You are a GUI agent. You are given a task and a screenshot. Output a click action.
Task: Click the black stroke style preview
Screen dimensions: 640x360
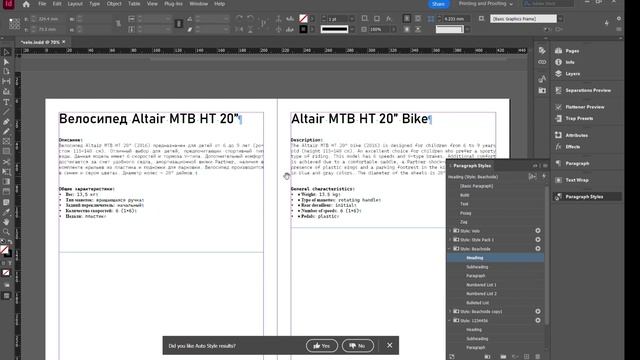click(334, 29)
